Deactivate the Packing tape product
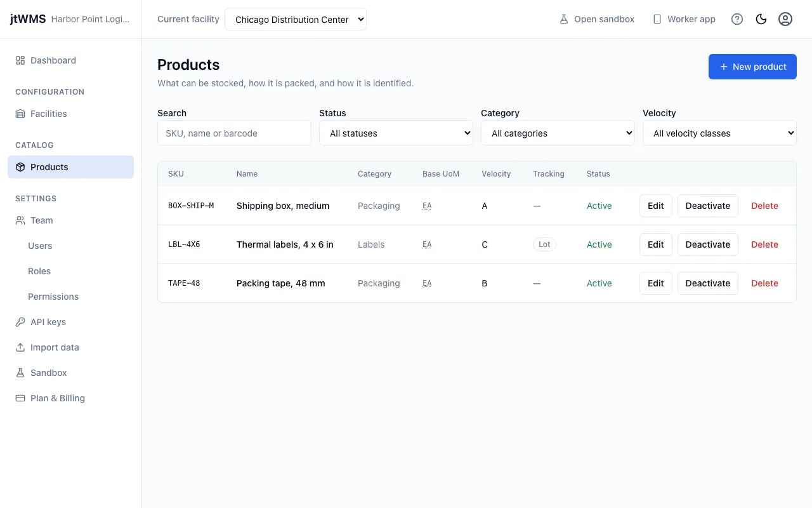The height and width of the screenshot is (508, 812). pos(708,283)
